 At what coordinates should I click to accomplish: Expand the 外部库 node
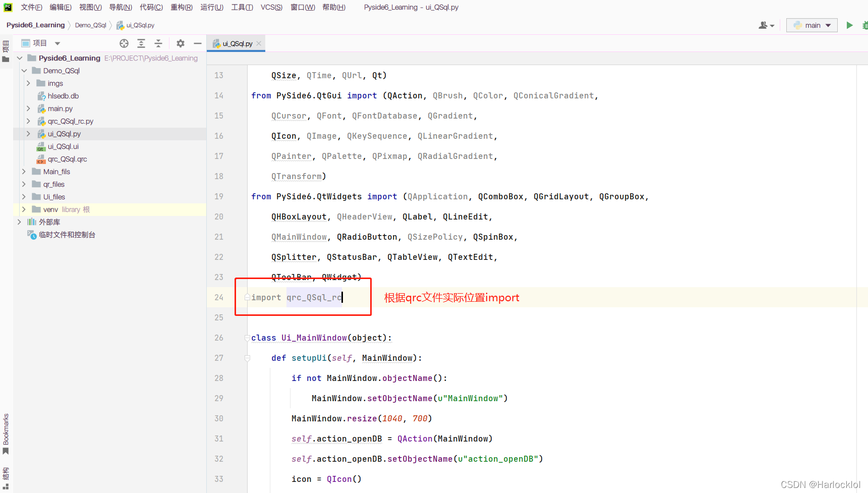20,222
